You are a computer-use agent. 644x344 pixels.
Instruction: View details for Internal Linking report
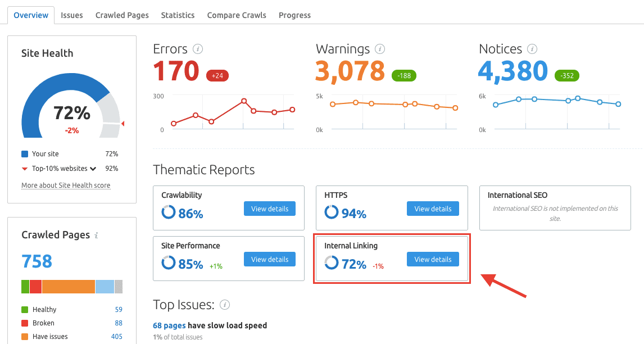tap(433, 259)
